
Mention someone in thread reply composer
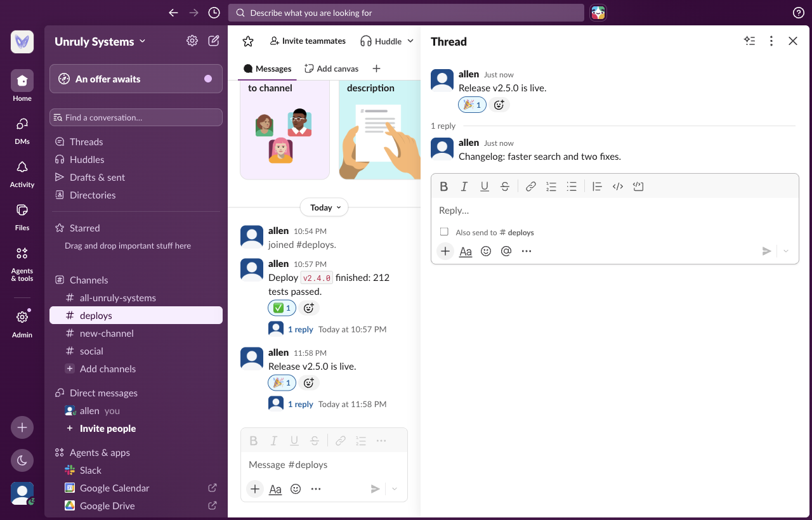[506, 251]
